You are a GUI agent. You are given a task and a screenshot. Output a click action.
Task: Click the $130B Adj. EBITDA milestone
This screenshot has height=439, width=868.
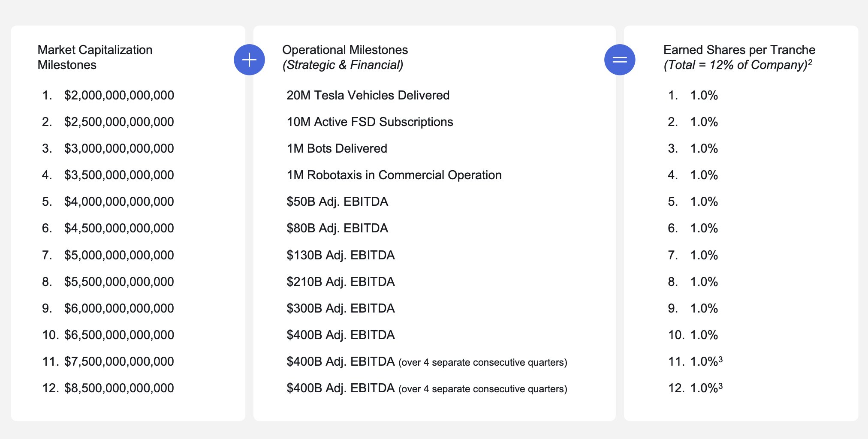(x=341, y=255)
